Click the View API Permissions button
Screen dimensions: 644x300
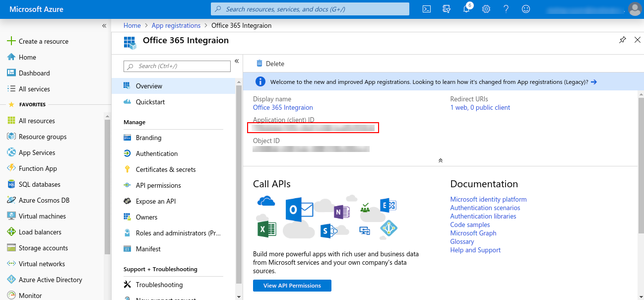click(x=292, y=286)
